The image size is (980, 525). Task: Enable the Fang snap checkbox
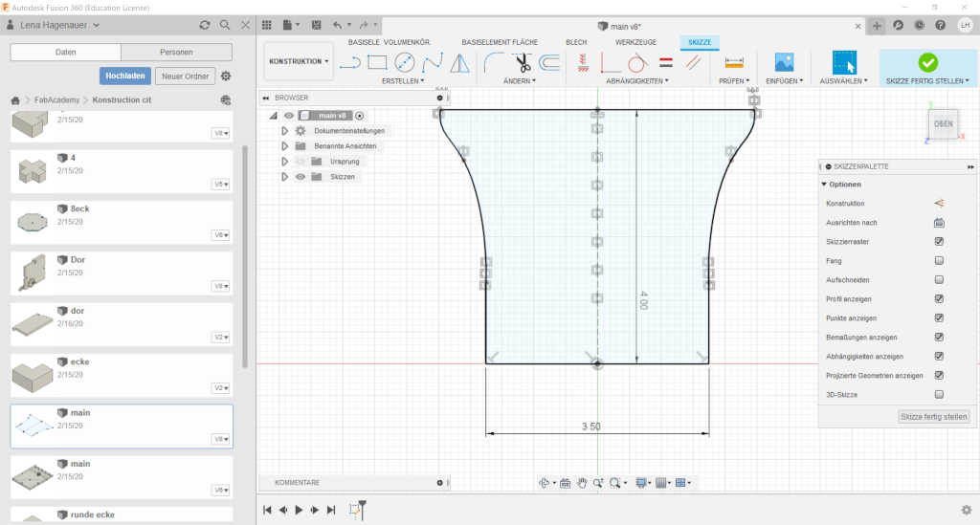coord(939,260)
